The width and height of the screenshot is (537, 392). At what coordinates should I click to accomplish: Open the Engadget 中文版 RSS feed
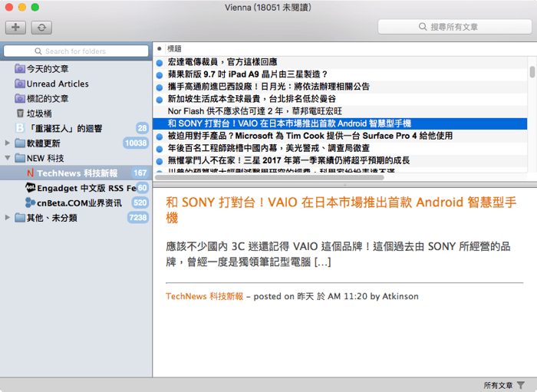(81, 187)
